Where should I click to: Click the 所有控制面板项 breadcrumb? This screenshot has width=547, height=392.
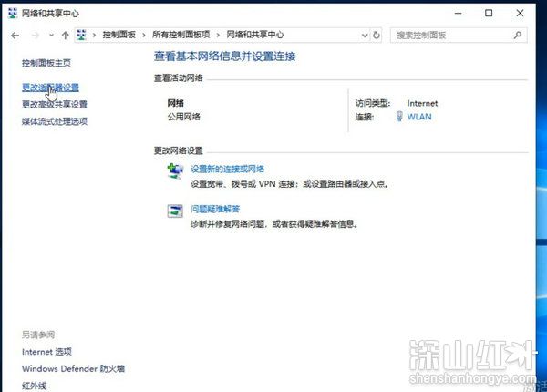click(181, 35)
